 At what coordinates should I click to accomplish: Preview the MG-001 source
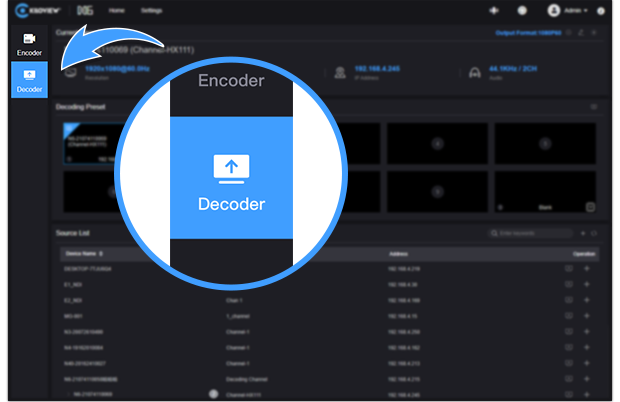pos(569,316)
